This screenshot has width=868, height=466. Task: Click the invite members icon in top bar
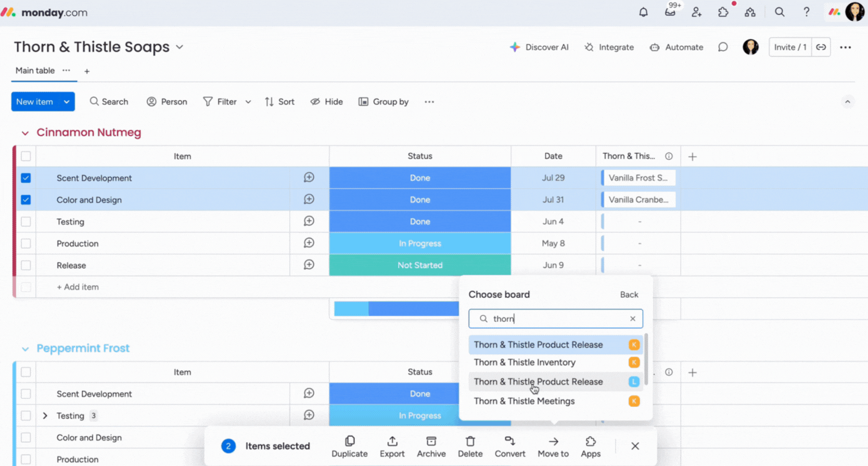(x=696, y=12)
